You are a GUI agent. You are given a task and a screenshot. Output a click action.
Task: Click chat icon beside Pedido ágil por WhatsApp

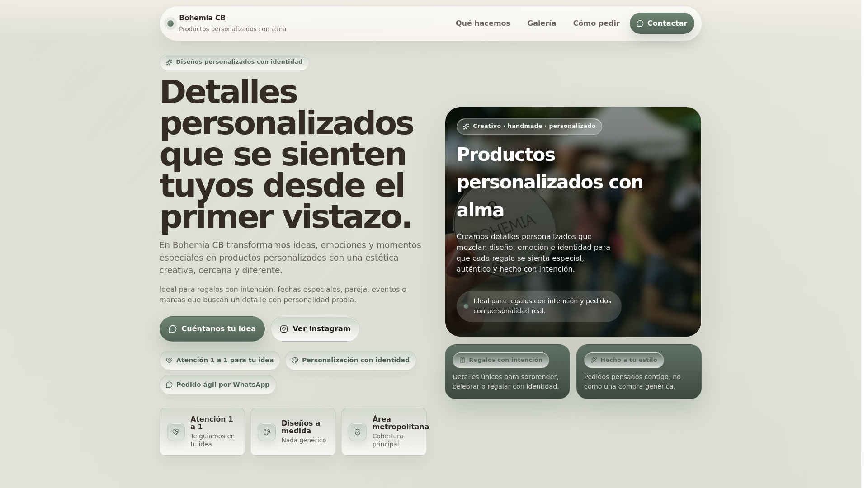pos(170,385)
